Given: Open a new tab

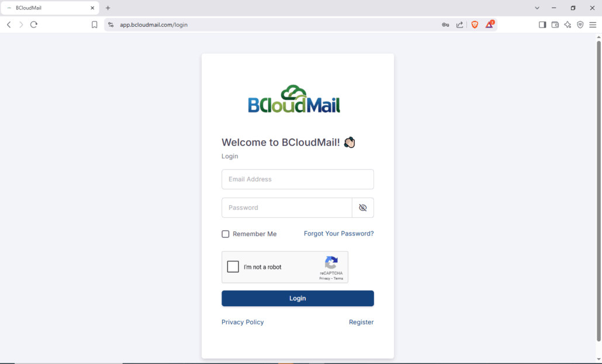Looking at the screenshot, I should [x=108, y=8].
